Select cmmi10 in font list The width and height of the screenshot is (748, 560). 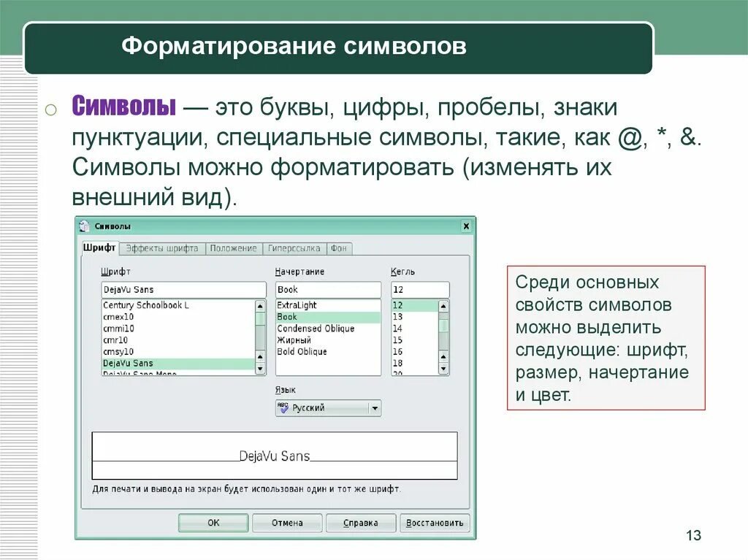(178, 329)
